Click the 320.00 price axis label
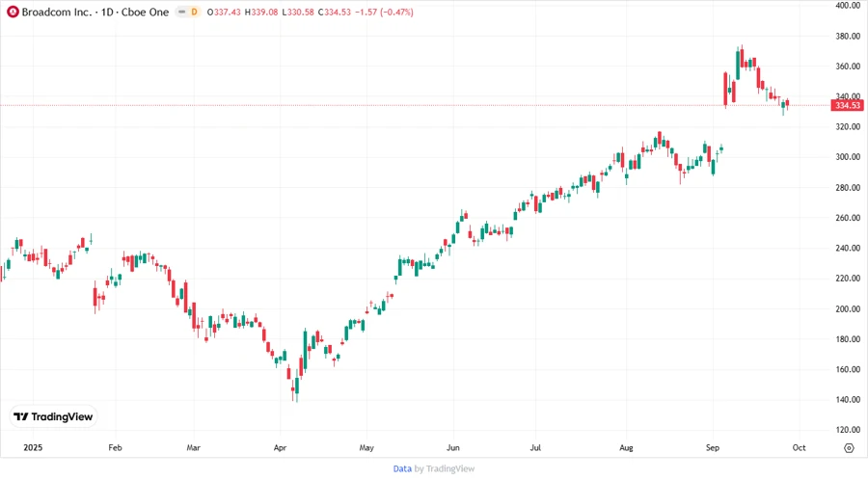This screenshot has height=480, width=868. click(848, 126)
